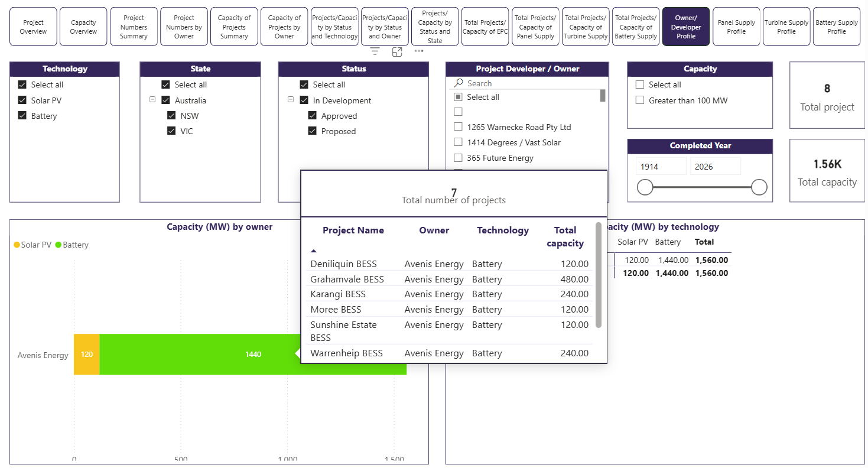Viewport: 868px width, 468px height.
Task: Click the Total project card showing 8
Action: coord(827,95)
